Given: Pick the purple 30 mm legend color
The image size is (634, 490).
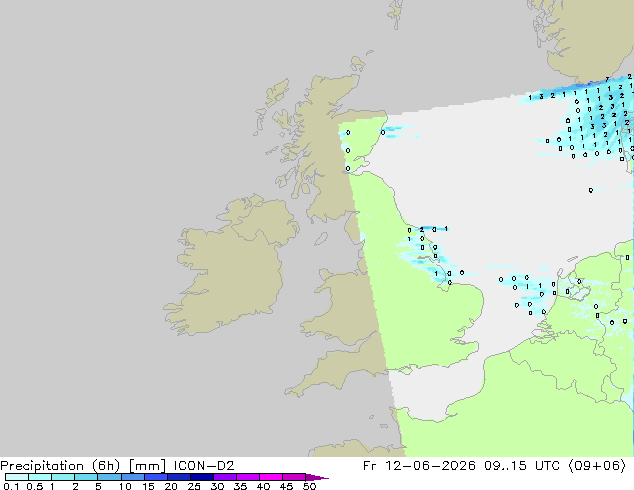Looking at the screenshot, I should (x=225, y=477).
